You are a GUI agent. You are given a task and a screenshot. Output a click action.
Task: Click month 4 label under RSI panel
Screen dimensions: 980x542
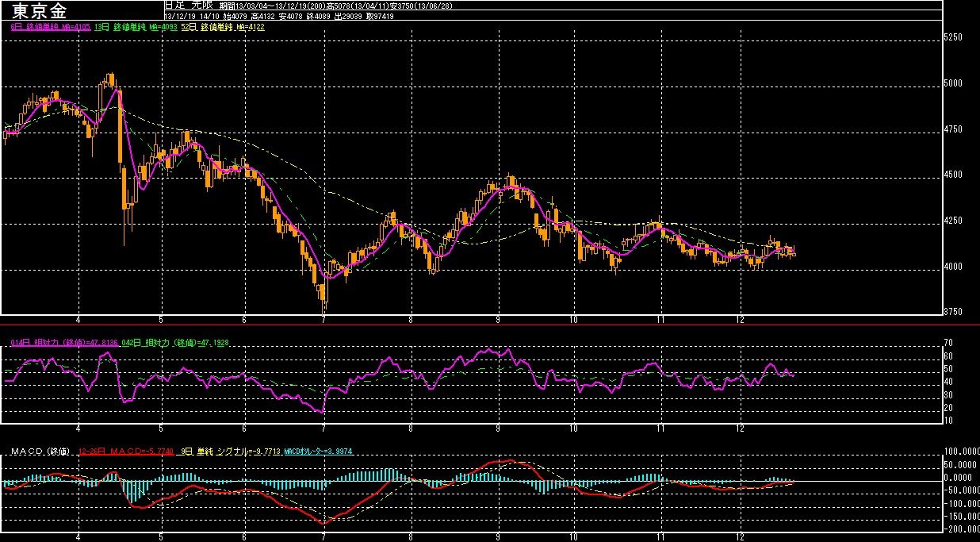click(78, 429)
